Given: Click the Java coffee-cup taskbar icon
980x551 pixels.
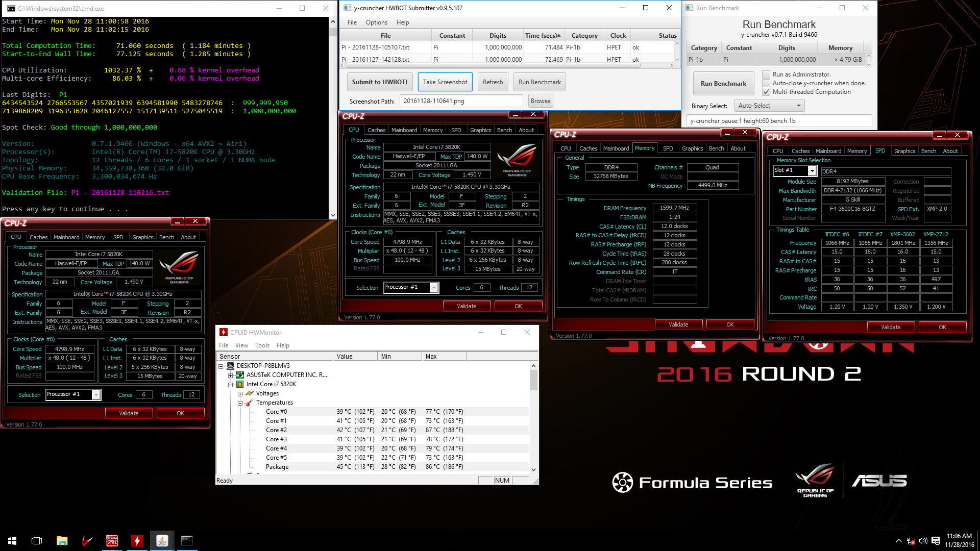Looking at the screenshot, I should click(162, 541).
